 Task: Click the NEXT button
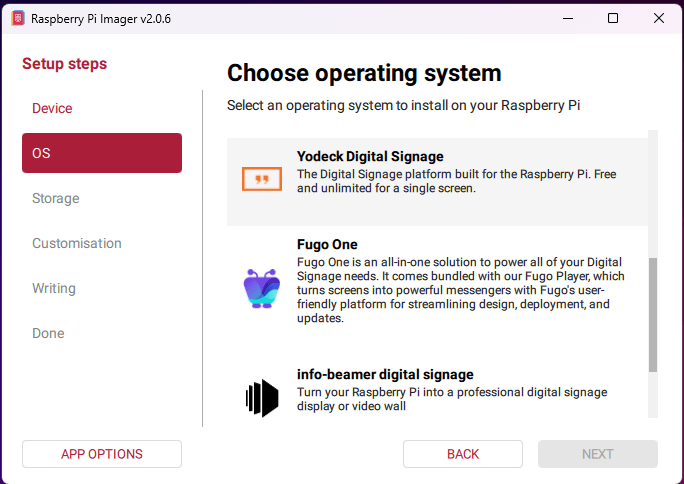[x=598, y=454]
